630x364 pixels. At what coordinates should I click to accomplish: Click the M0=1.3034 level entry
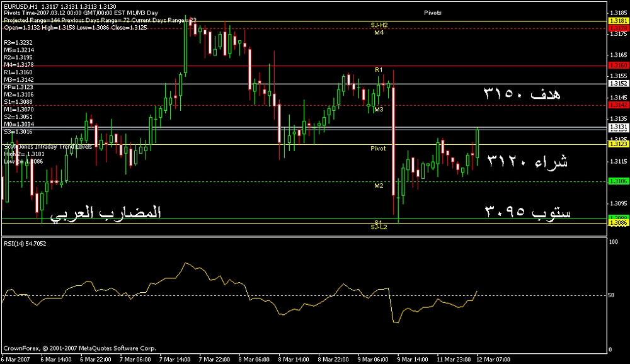tap(19, 125)
